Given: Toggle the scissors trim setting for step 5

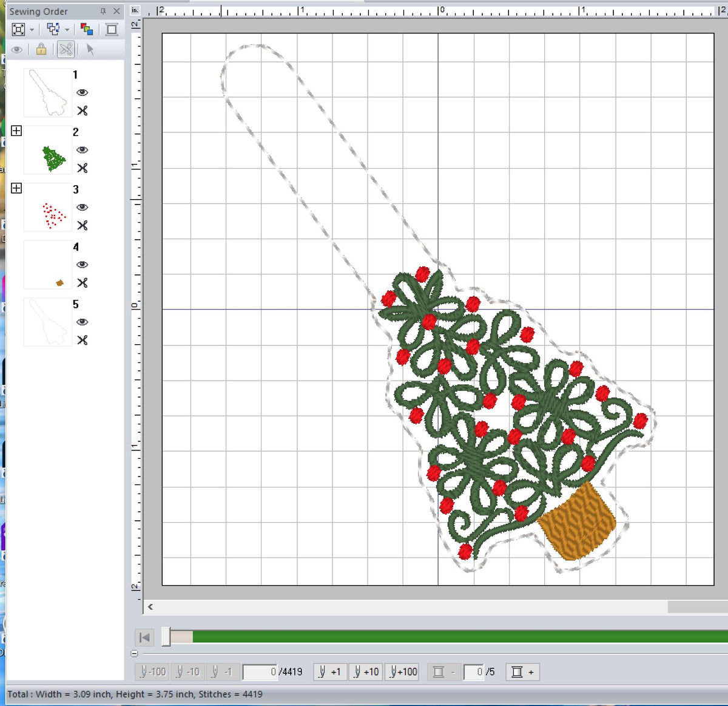Looking at the screenshot, I should coord(83,341).
